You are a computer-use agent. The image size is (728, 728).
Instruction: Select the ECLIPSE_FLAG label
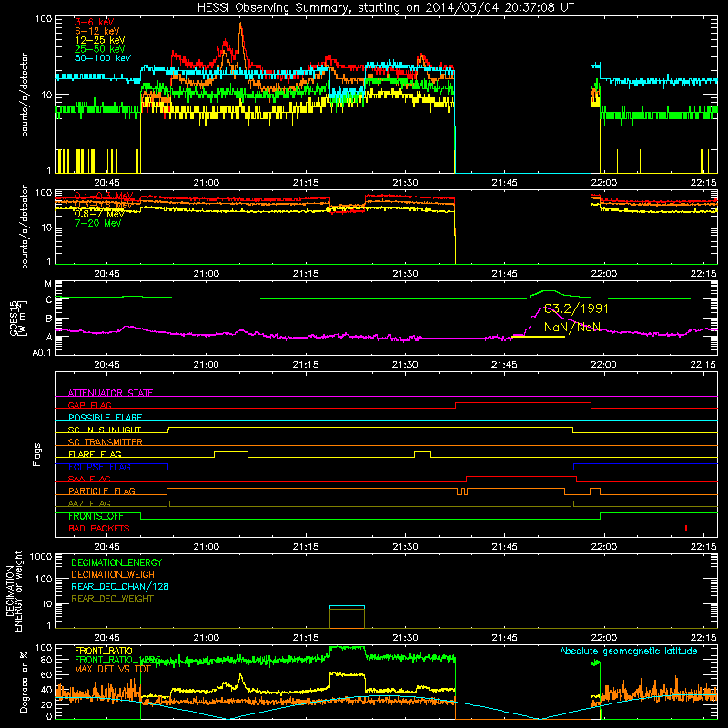click(x=99, y=467)
